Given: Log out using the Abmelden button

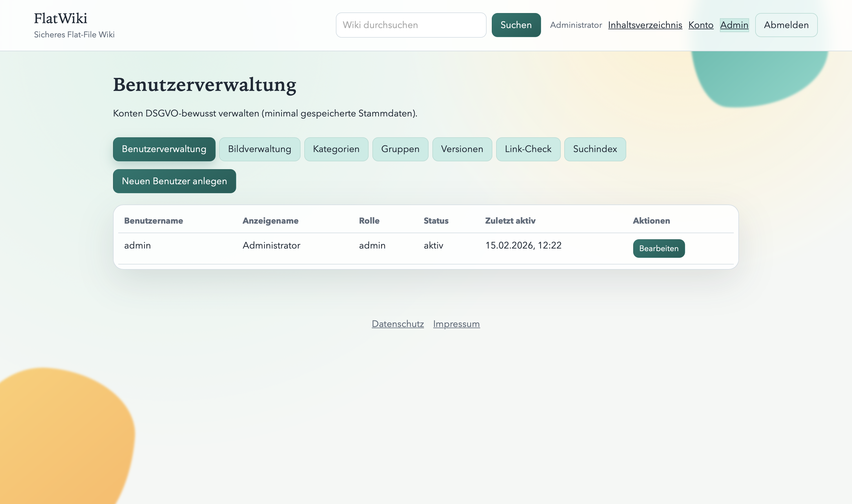Looking at the screenshot, I should [786, 25].
